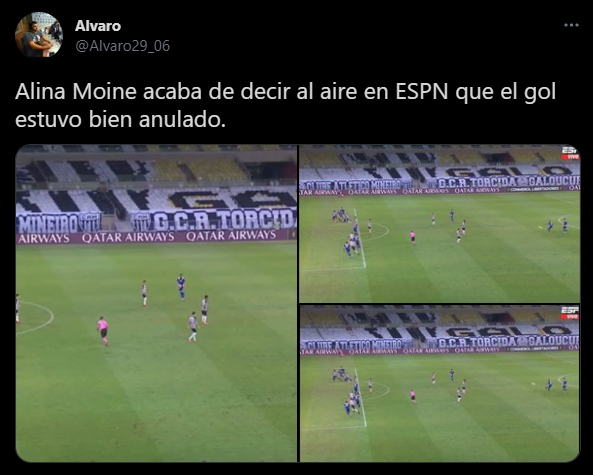Click the blue-kit player in left photo
This screenshot has height=475, width=593.
tap(181, 287)
